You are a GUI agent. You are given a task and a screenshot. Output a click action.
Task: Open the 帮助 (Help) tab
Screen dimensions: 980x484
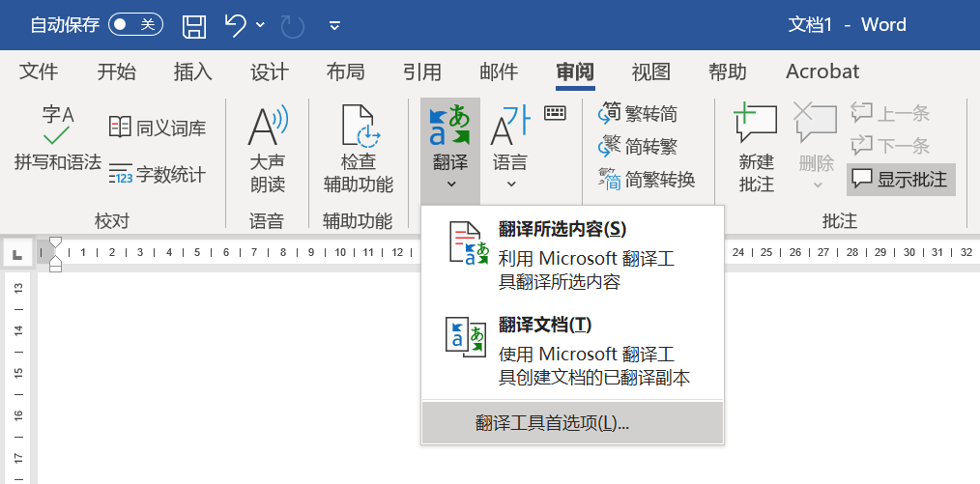[728, 71]
